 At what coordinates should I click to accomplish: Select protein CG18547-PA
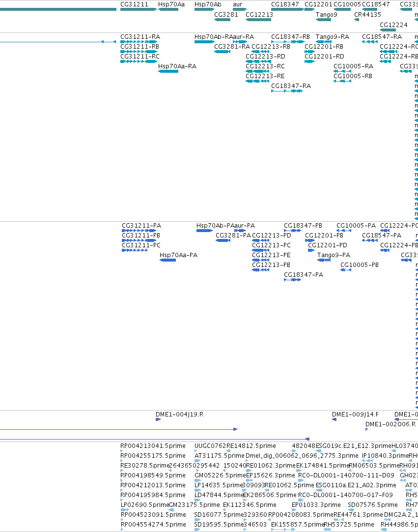click(x=382, y=236)
